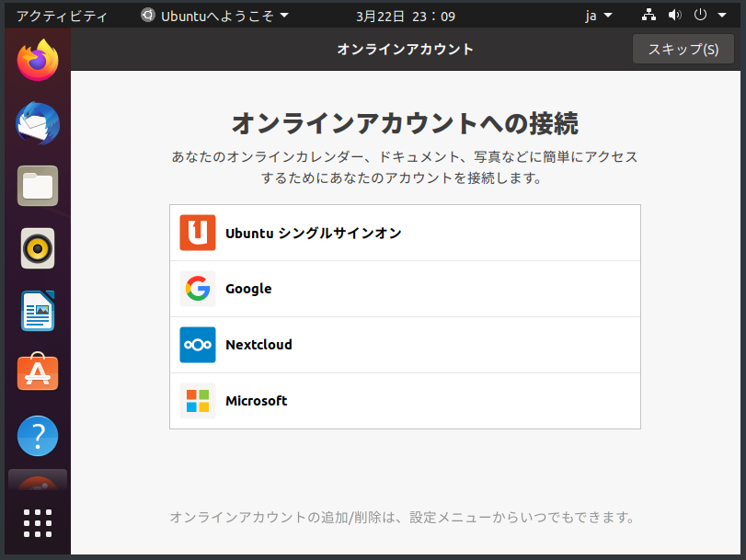This screenshot has height=560, width=746.
Task: Open the ja input source dropdown
Action: (x=599, y=16)
